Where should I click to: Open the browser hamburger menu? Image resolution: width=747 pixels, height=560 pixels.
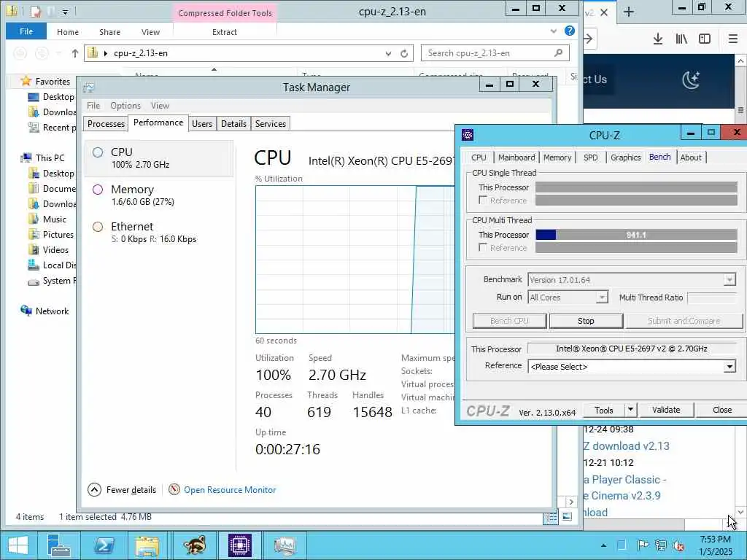point(733,39)
